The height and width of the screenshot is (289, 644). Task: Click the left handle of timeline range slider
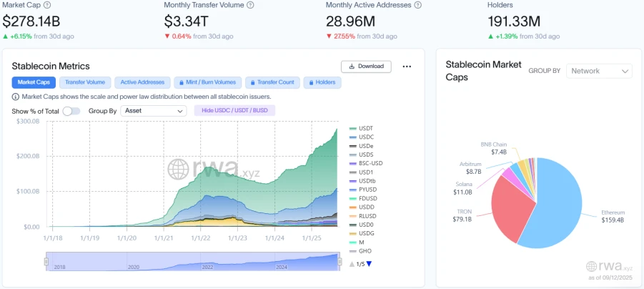pyautogui.click(x=46, y=262)
